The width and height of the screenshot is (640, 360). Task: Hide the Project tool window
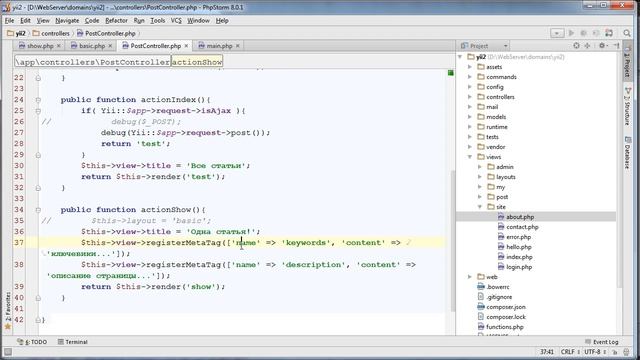coord(616,46)
